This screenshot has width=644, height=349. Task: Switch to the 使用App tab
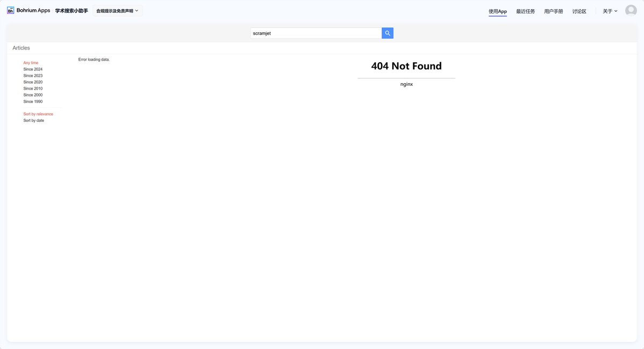[x=497, y=11]
